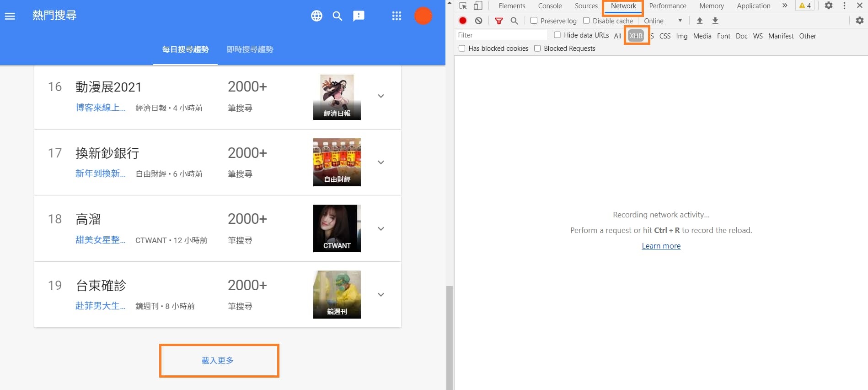868x390 pixels.
Task: Filter by Media requests
Action: (702, 36)
